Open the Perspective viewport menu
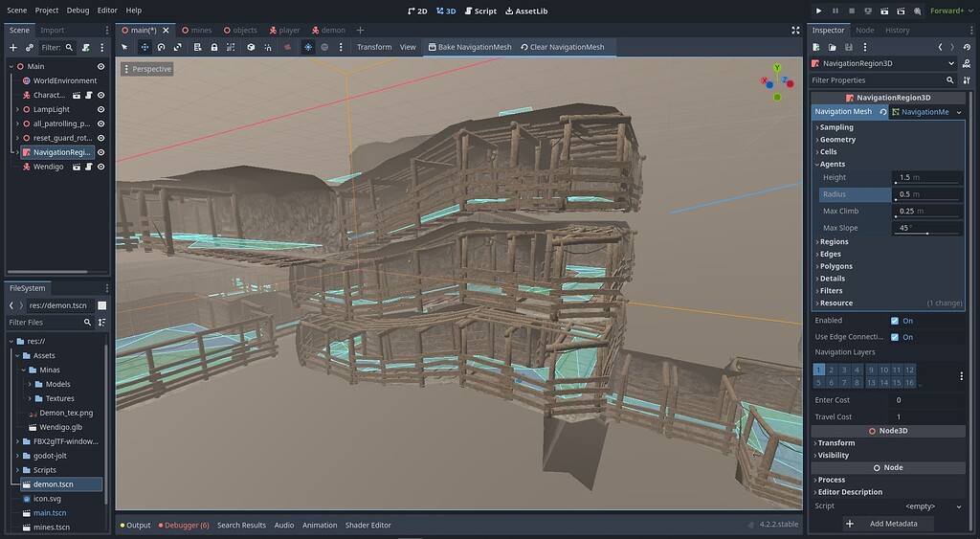 (x=146, y=69)
